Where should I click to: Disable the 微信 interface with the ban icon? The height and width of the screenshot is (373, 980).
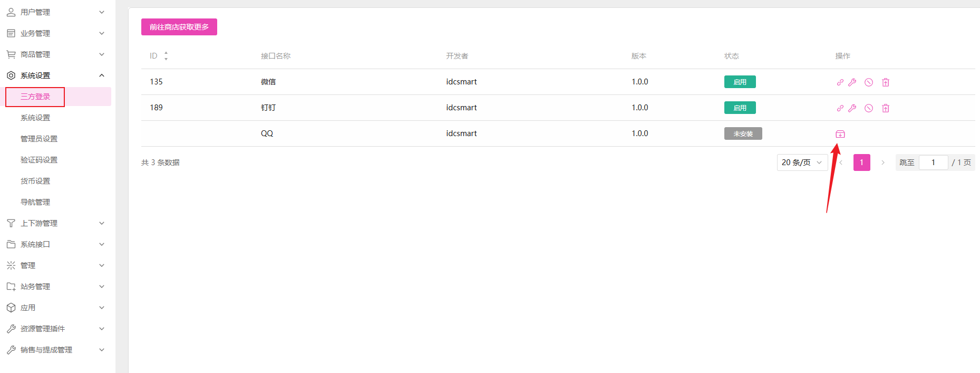point(869,82)
